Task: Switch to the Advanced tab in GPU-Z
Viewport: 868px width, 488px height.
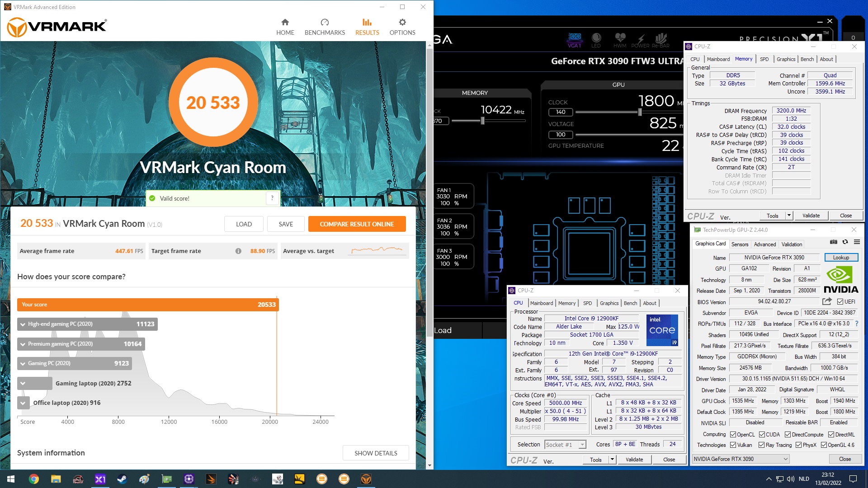Action: [x=764, y=244]
